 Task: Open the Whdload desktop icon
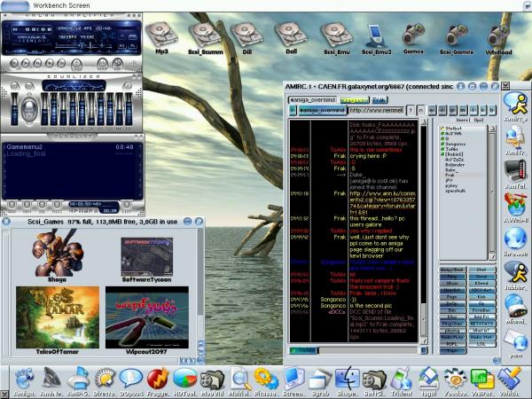tap(498, 39)
